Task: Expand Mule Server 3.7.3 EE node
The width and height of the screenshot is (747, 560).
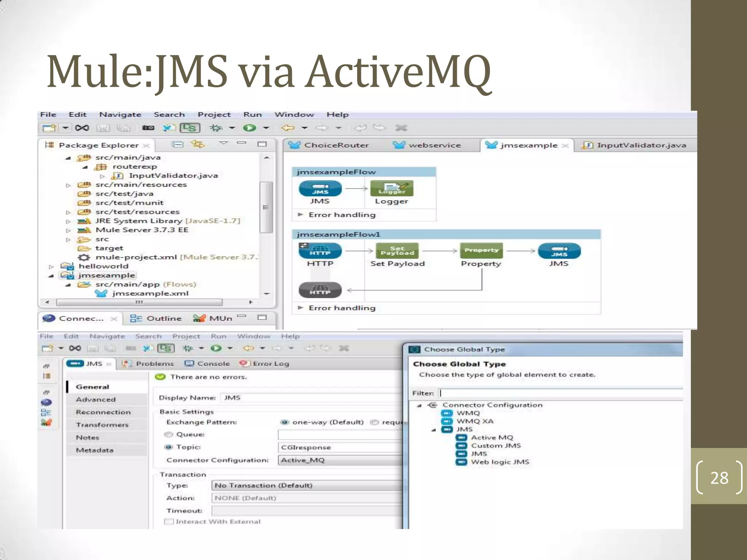Action: pos(68,230)
